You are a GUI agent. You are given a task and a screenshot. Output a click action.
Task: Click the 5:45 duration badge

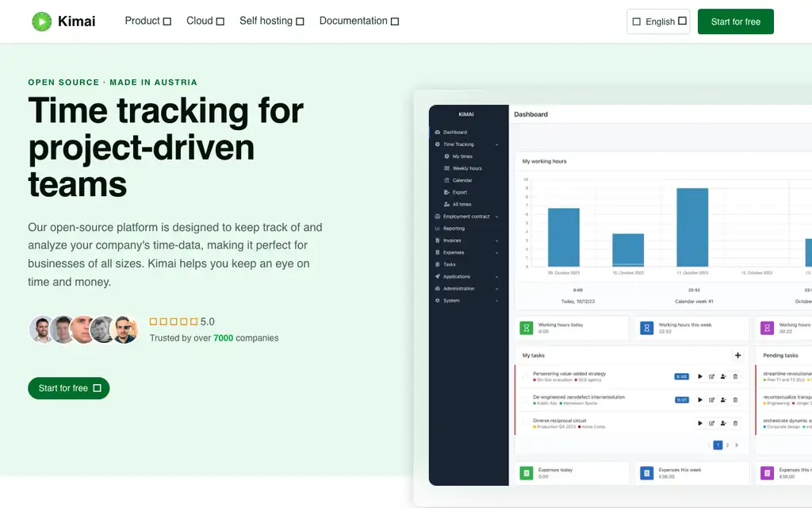pyautogui.click(x=681, y=376)
